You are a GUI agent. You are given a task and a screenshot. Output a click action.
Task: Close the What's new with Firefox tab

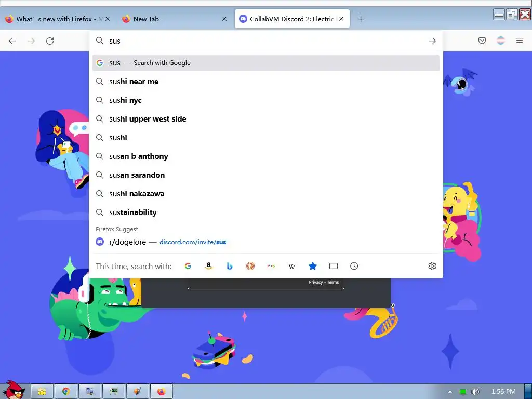(x=108, y=19)
